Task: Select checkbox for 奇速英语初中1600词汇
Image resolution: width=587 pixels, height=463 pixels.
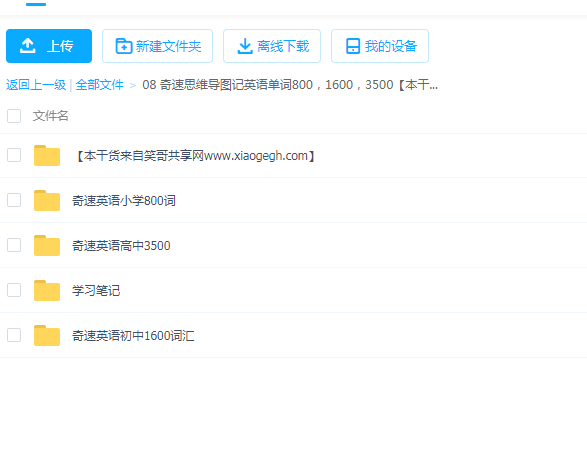Action: click(14, 335)
